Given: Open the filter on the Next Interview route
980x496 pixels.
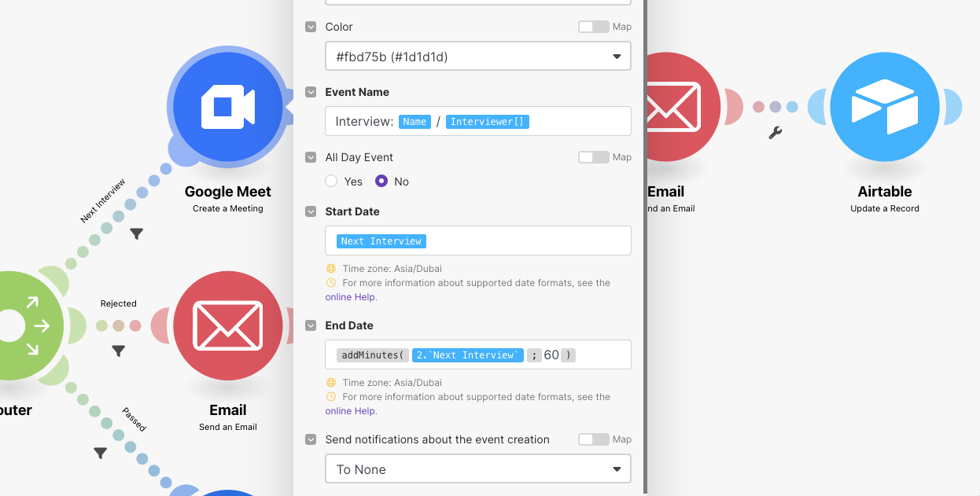Looking at the screenshot, I should [x=136, y=233].
